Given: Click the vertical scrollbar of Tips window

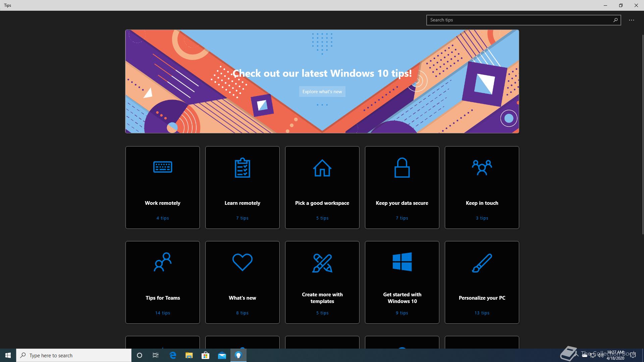Looking at the screenshot, I should click(x=643, y=134).
